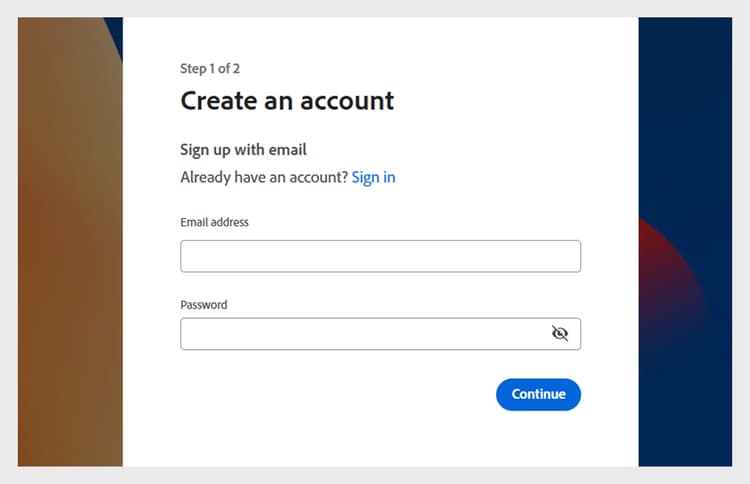Click the "Step 1 of 2" indicator
Image resolution: width=750 pixels, height=484 pixels.
point(210,69)
